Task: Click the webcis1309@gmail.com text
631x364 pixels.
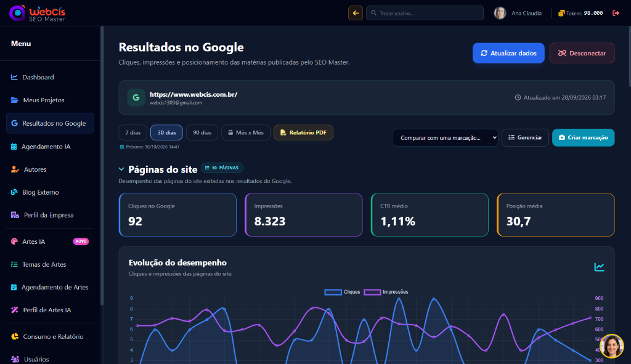Action: (x=176, y=103)
